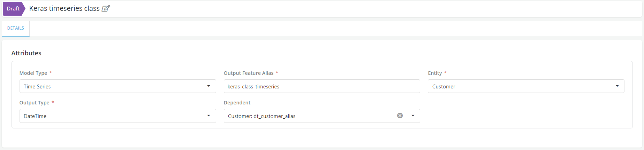Click the edit pencil icon beside the title

106,8
